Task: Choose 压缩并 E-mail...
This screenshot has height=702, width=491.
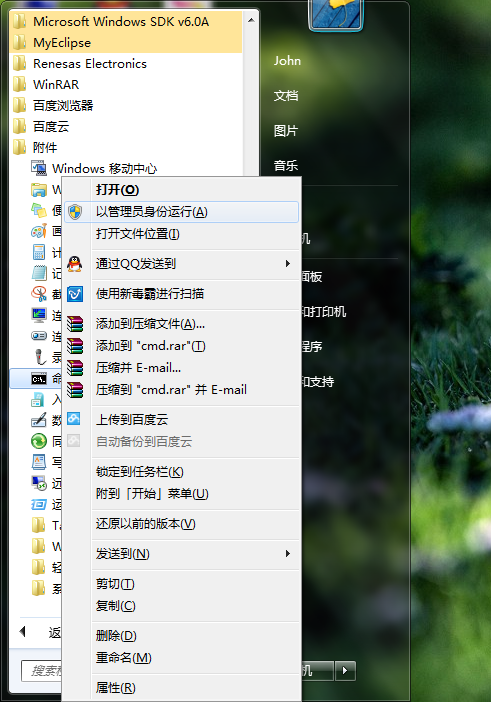Action: (182, 368)
